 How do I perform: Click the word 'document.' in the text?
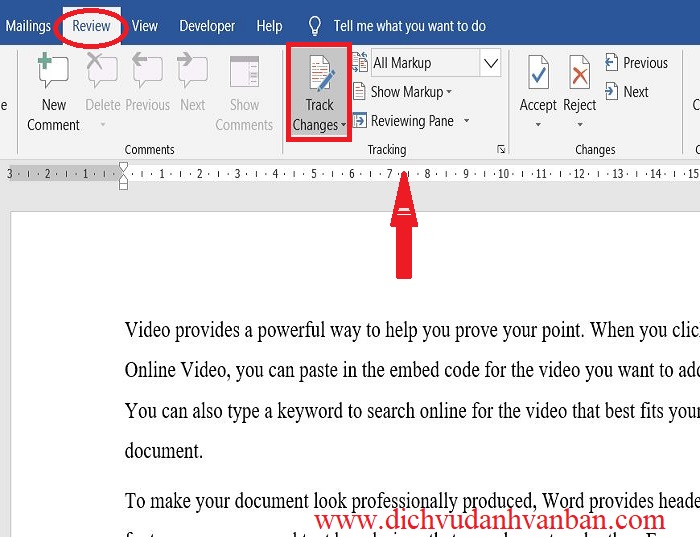tap(164, 451)
